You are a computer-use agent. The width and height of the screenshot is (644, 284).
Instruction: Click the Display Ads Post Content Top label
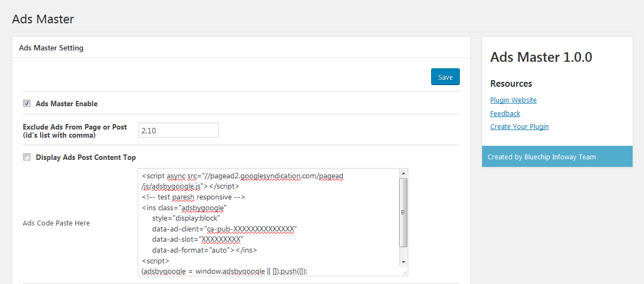86,157
